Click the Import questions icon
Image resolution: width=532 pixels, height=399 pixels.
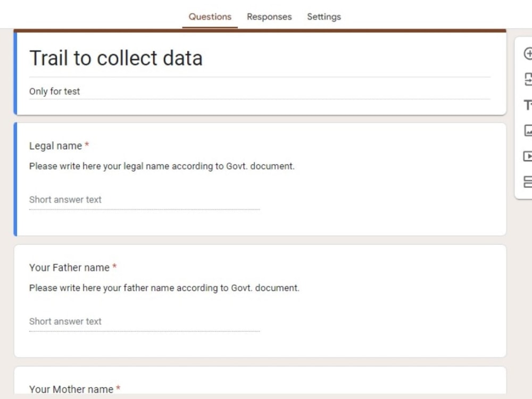point(528,79)
